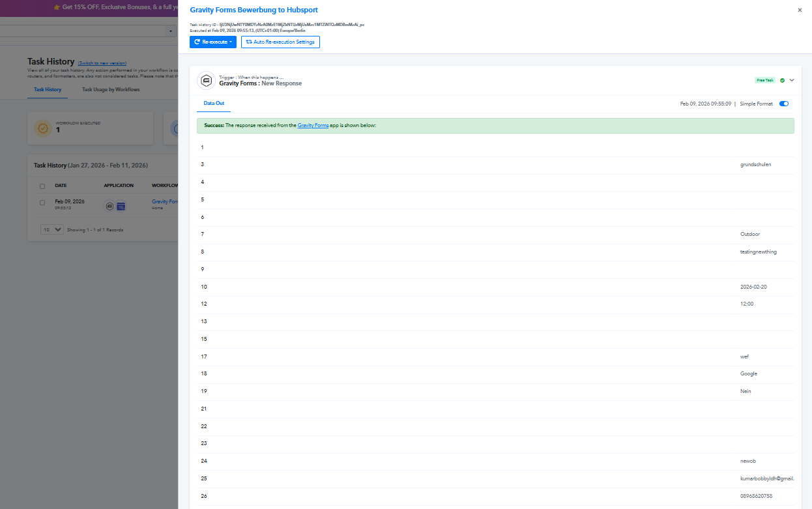This screenshot has width=812, height=509.
Task: Select the Feb 09, 2026 row checkbox
Action: [42, 203]
